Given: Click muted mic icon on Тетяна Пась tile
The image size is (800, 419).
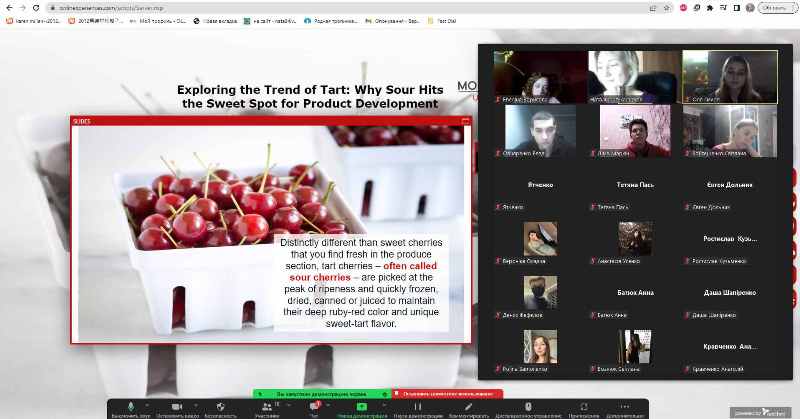Looking at the screenshot, I should [x=593, y=207].
